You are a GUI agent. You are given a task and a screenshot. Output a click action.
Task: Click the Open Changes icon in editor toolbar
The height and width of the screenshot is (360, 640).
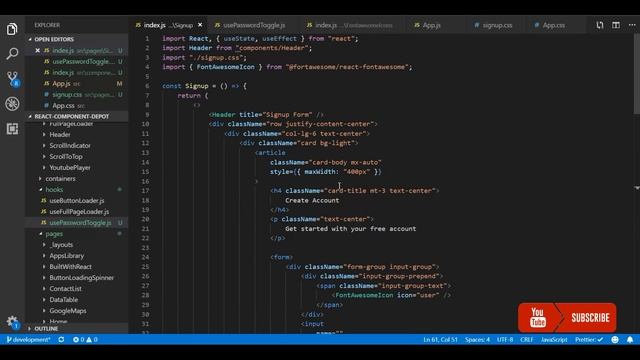tap(600, 25)
